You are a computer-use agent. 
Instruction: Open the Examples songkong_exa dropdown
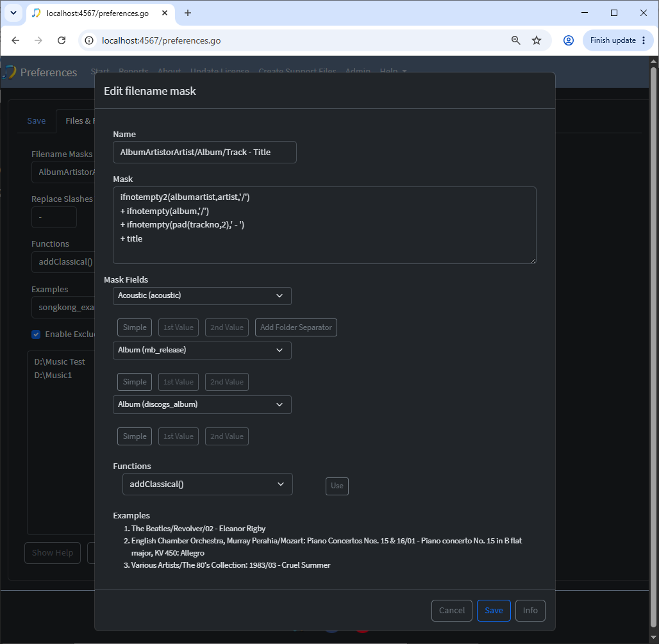coord(63,308)
